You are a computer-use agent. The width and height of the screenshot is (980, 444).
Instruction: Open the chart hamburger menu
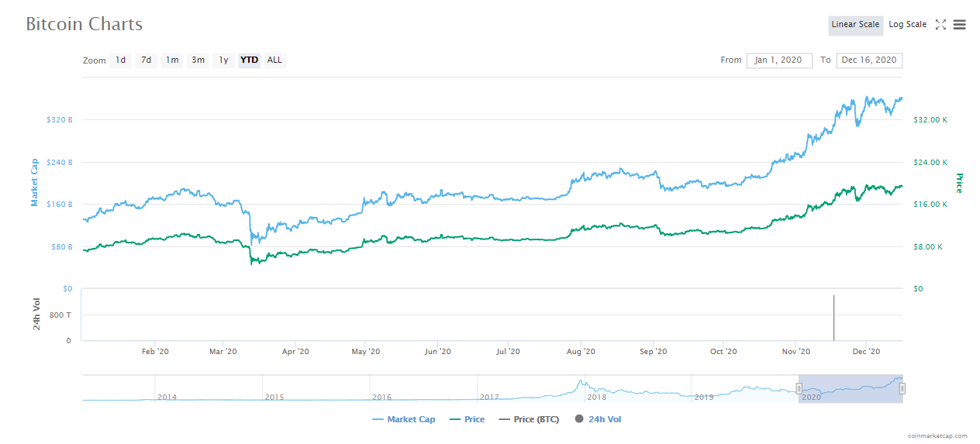click(x=959, y=25)
